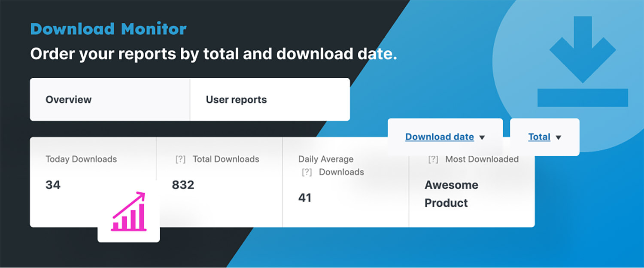Sort reports by the Total link
The width and height of the screenshot is (644, 268).
tap(539, 137)
